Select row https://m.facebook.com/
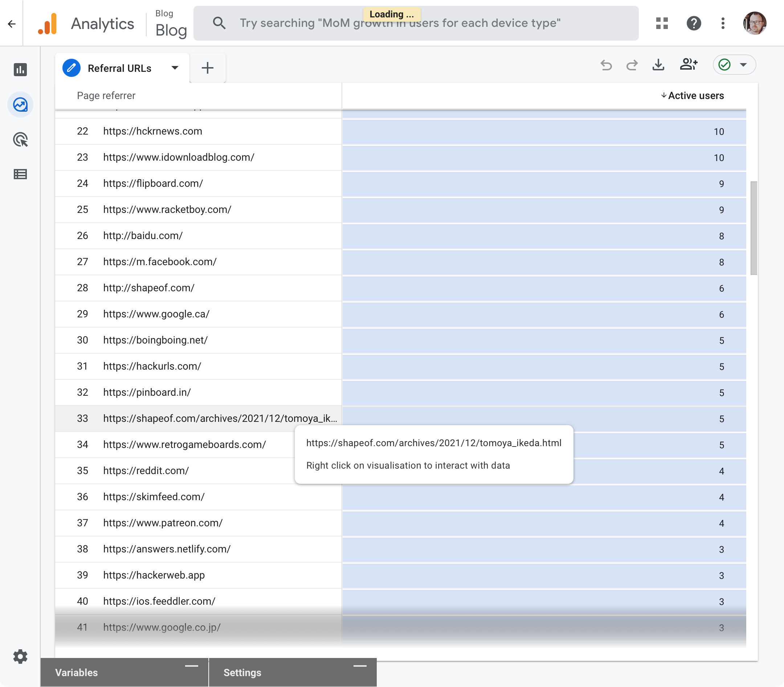784x687 pixels. point(400,262)
